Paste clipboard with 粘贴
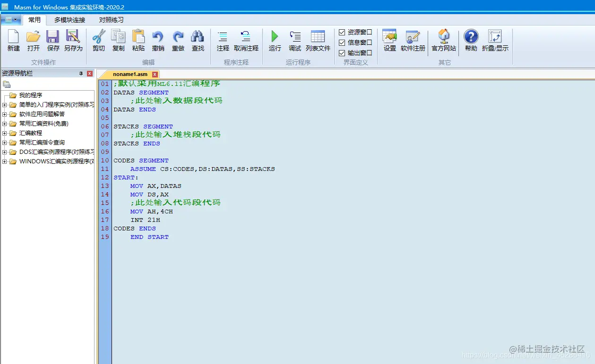595x364 pixels. (138, 41)
